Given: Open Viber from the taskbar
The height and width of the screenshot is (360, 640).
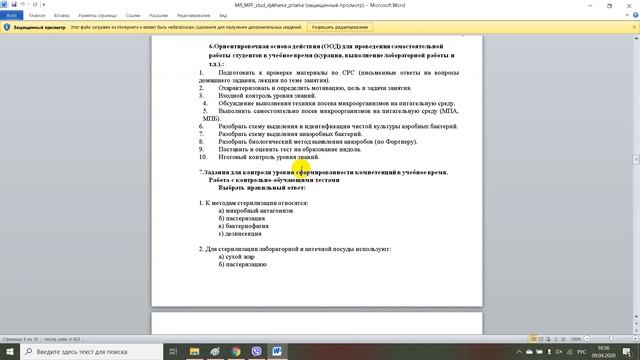Looking at the screenshot, I should click(256, 351).
